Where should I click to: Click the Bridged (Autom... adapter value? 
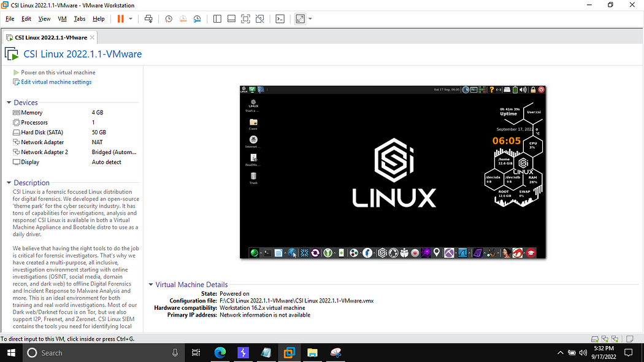pyautogui.click(x=114, y=152)
